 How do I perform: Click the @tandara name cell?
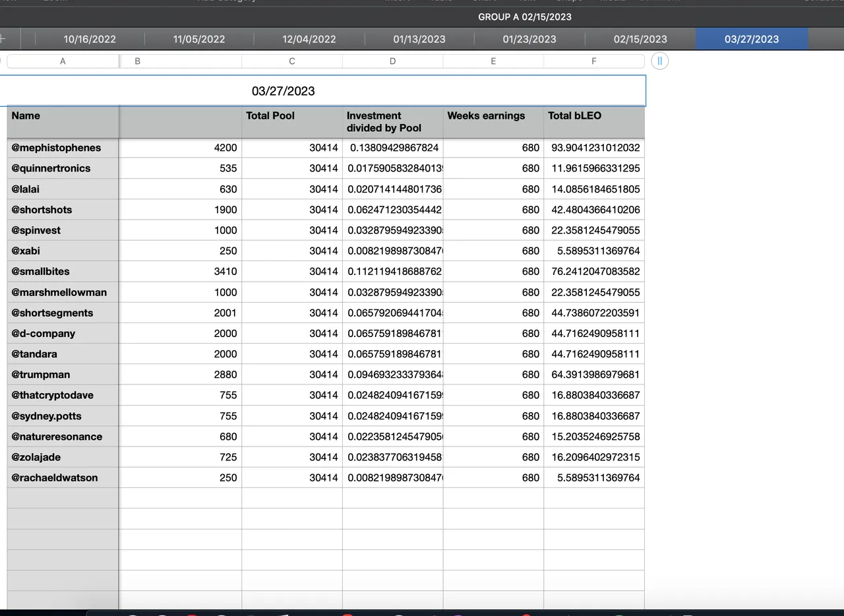(x=63, y=354)
